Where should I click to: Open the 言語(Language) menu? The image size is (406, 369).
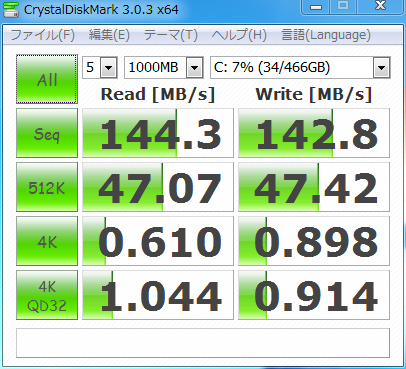(326, 35)
